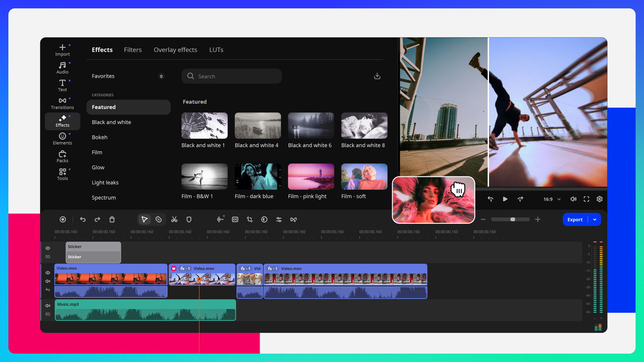Image resolution: width=644 pixels, height=362 pixels.
Task: Open the crop tool in the timeline toolbar
Action: (x=250, y=220)
